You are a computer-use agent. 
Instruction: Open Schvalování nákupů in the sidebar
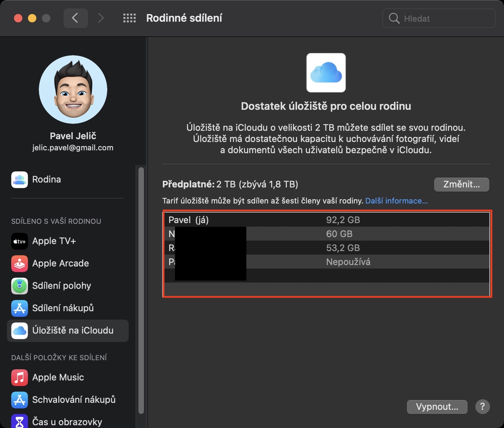click(x=68, y=400)
